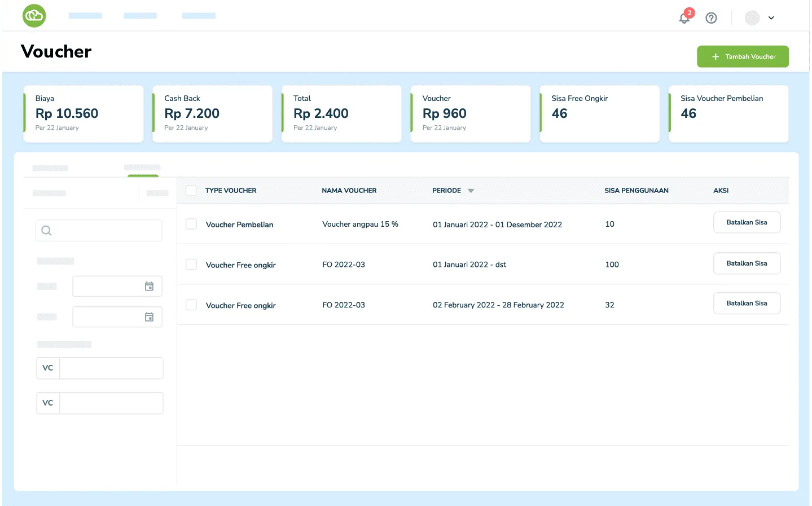Image resolution: width=812 pixels, height=506 pixels.
Task: Open the first top navigation menu item
Action: [x=85, y=16]
